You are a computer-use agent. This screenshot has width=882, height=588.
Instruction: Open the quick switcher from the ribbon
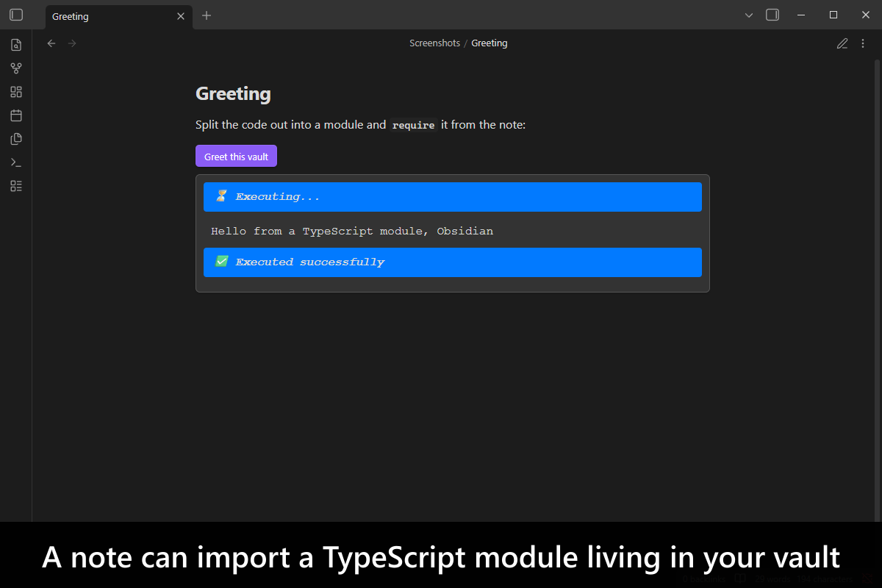tap(16, 45)
